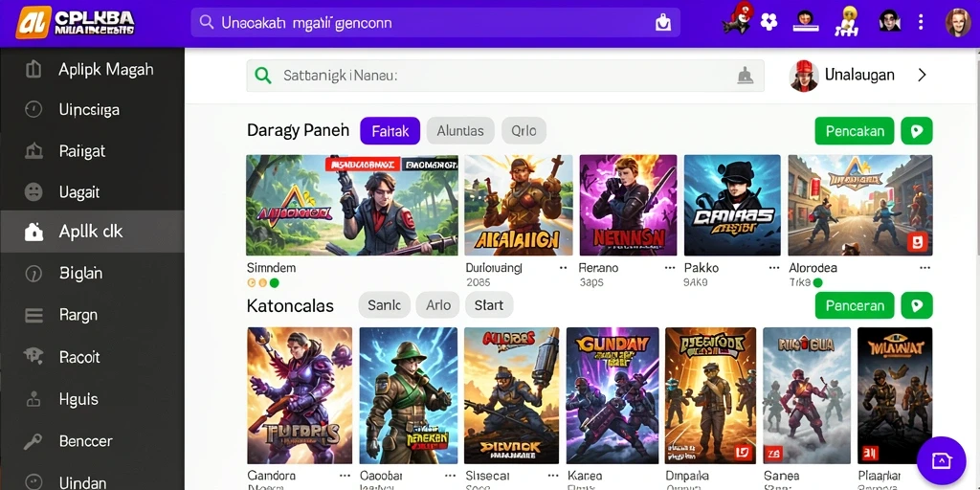Open the Ralıgat sidebar entry
The width and height of the screenshot is (980, 490).
pyautogui.click(x=93, y=150)
